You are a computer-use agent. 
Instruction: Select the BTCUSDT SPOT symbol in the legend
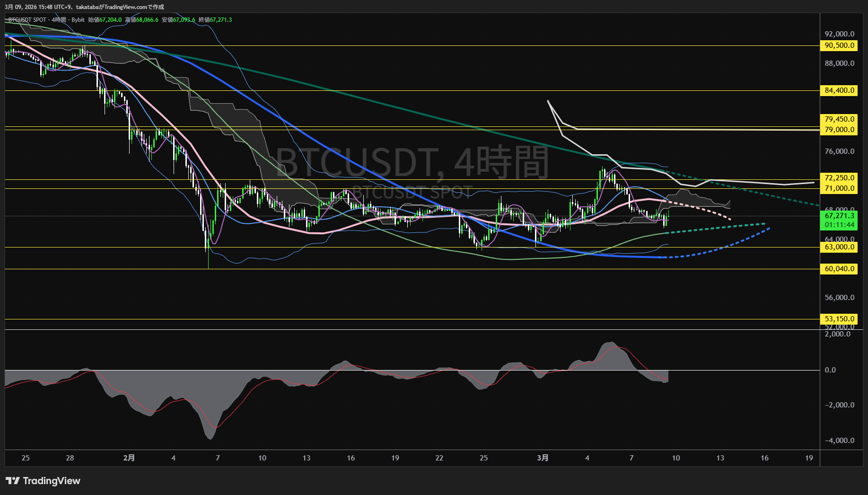click(27, 20)
